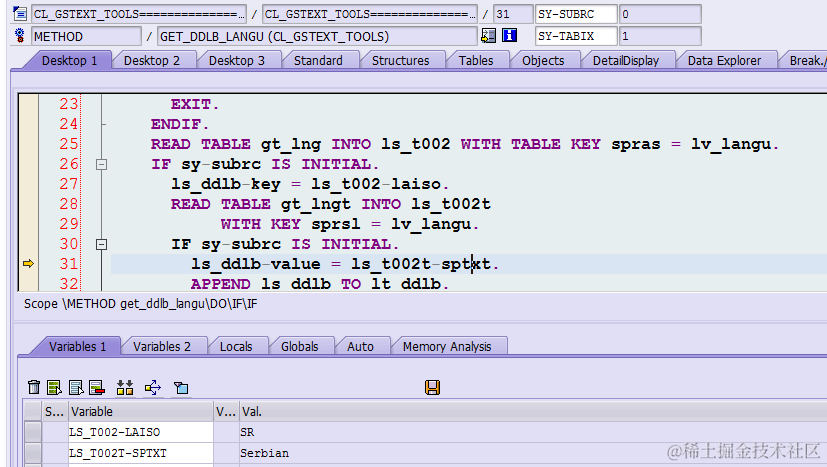Switch to Desktop 3 tab
Viewport: 827px width, 467px height.
[237, 61]
